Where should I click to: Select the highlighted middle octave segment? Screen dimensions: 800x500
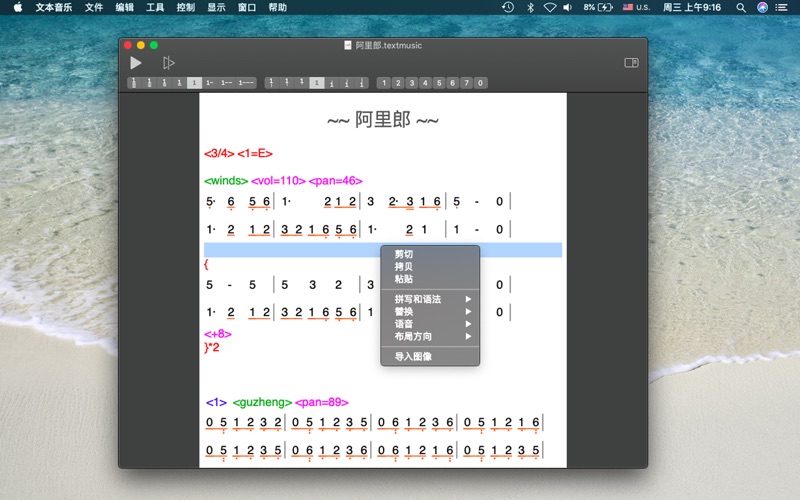(317, 83)
